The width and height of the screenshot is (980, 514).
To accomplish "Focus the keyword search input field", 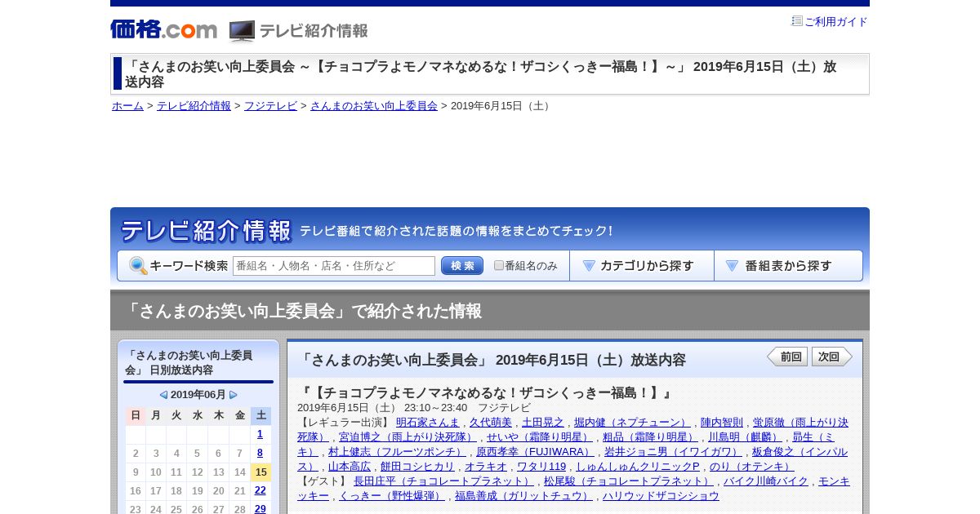I will coord(334,266).
